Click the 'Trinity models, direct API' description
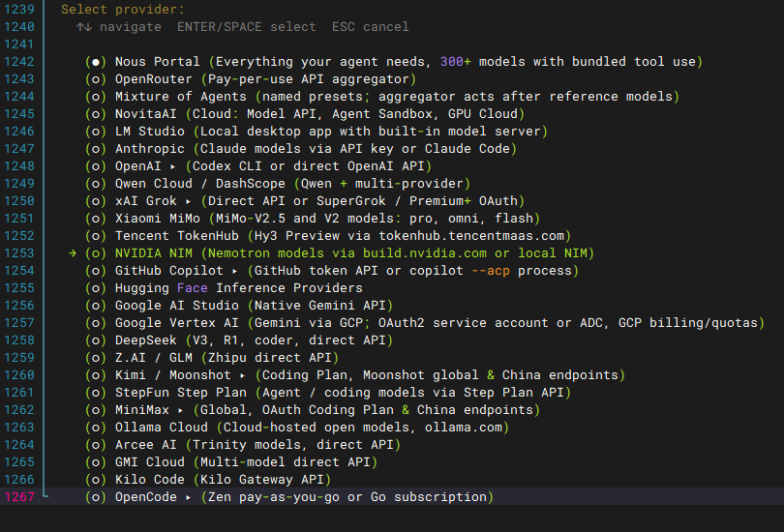Image resolution: width=784 pixels, height=532 pixels. click(x=293, y=445)
